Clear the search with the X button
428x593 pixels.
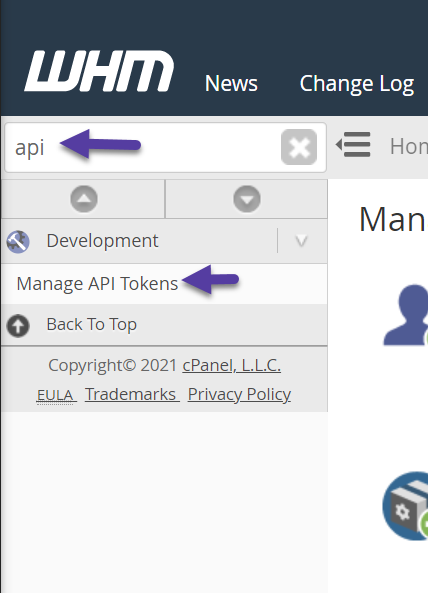299,147
